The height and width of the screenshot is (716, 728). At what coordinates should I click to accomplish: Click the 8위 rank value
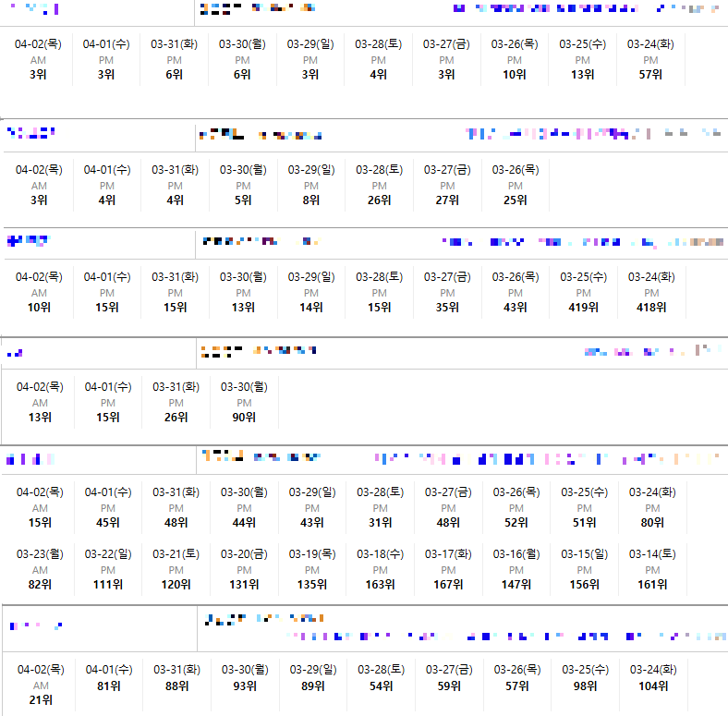[x=311, y=200]
